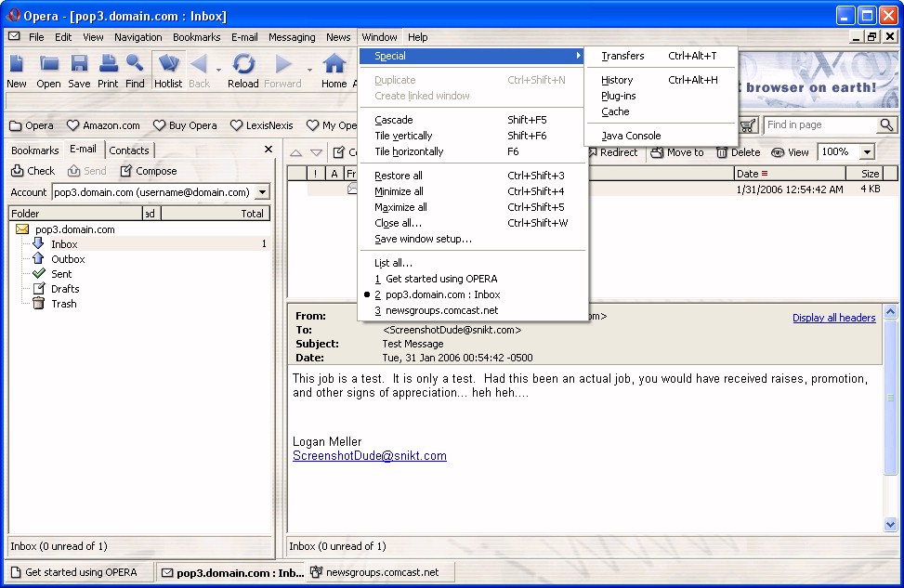Click the Display all headers link
904x588 pixels.
833,318
